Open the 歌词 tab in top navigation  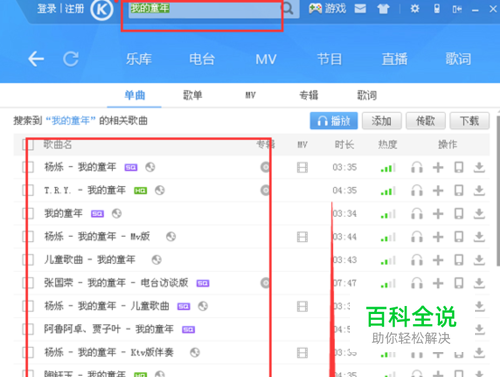[x=458, y=59]
